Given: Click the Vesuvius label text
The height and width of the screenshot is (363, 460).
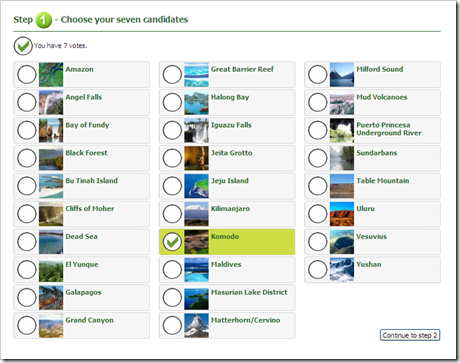Looking at the screenshot, I should (371, 237).
